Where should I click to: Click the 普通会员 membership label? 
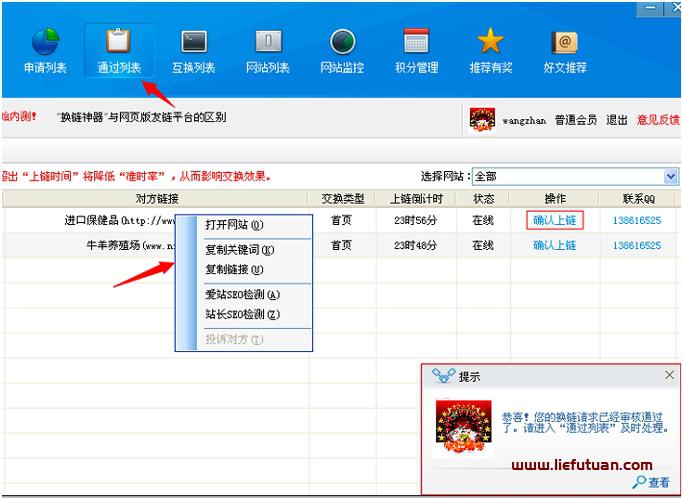click(576, 120)
